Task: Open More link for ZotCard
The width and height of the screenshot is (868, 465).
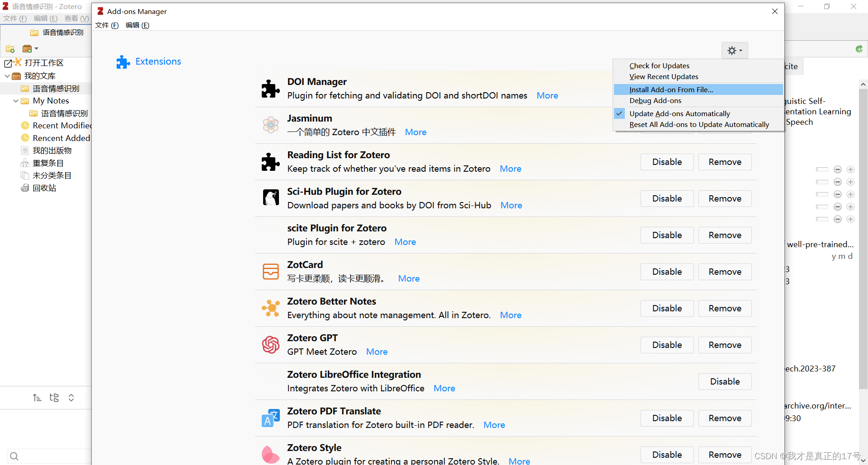Action: click(x=409, y=279)
